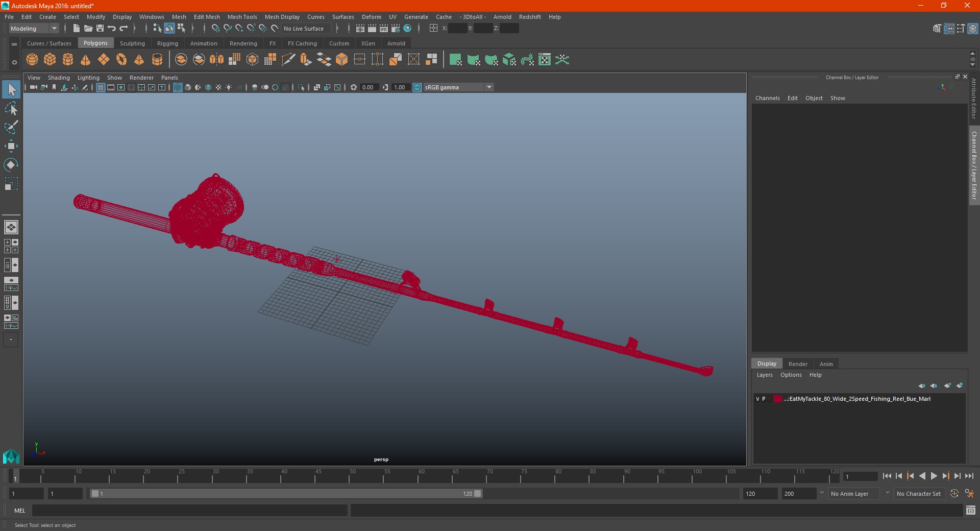Click the MEL command input field
The width and height of the screenshot is (980, 531).
(189, 510)
